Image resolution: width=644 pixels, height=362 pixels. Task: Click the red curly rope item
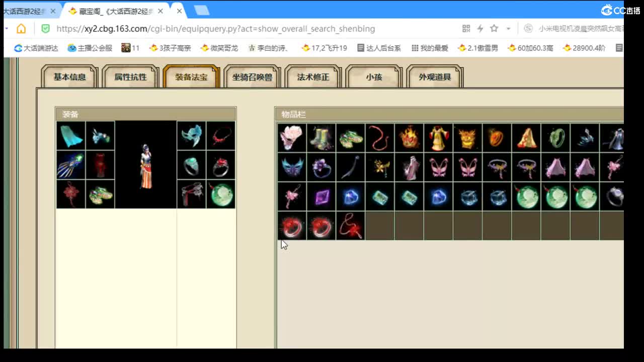pyautogui.click(x=380, y=137)
